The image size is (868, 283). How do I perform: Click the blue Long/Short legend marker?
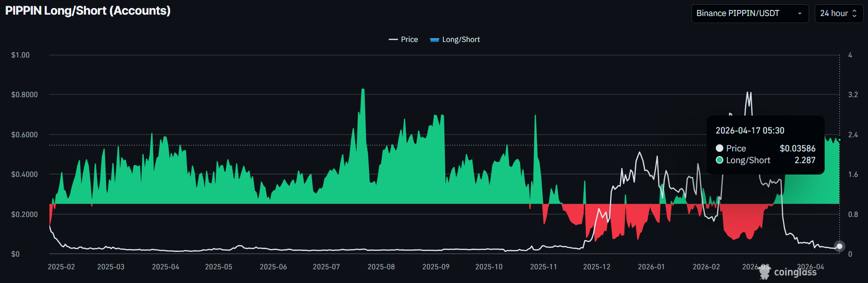point(434,40)
